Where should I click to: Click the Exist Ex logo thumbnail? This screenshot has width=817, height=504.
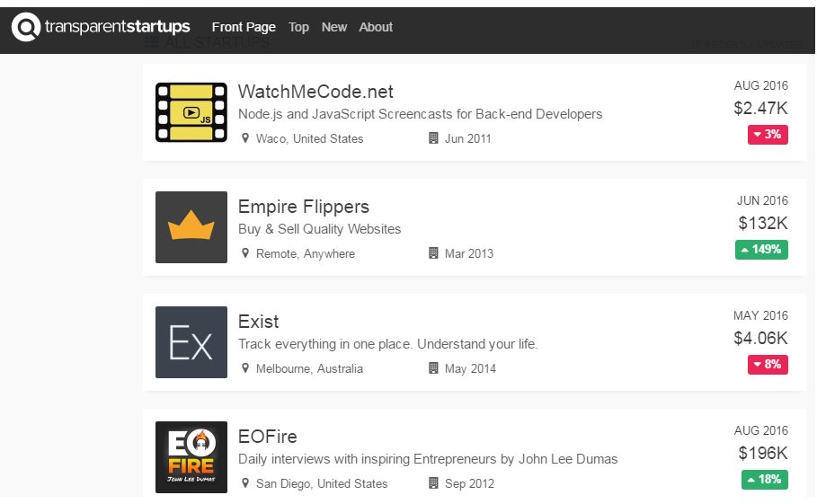pyautogui.click(x=191, y=342)
